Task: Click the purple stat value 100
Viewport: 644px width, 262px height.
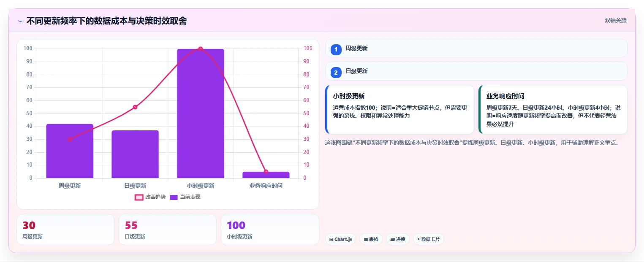Action: coord(236,226)
